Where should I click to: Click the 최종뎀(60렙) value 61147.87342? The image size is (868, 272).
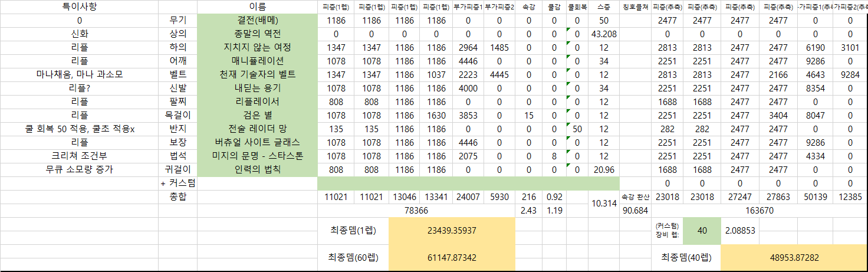tap(451, 258)
